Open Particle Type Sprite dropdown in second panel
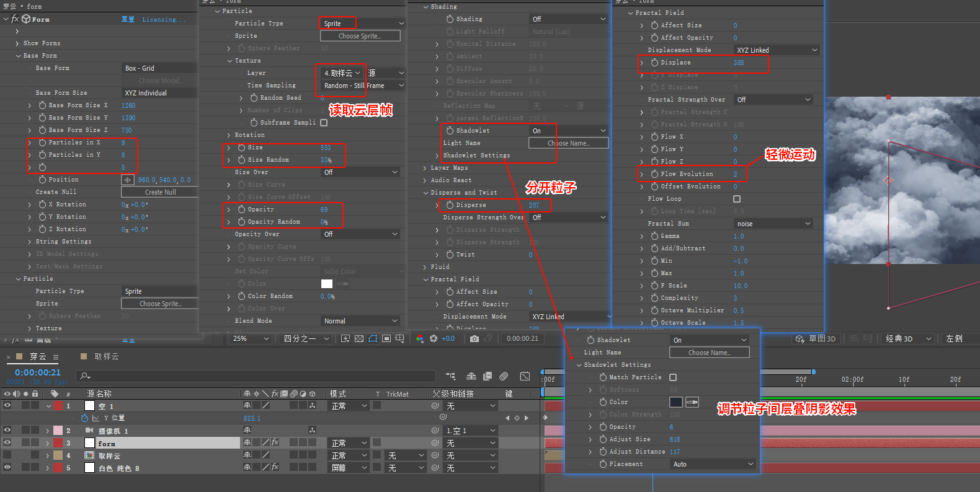 pyautogui.click(x=363, y=24)
